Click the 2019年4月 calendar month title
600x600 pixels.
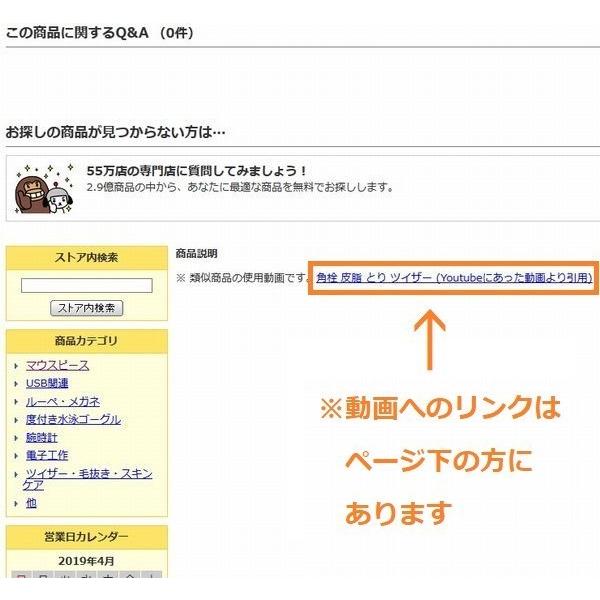[86, 560]
